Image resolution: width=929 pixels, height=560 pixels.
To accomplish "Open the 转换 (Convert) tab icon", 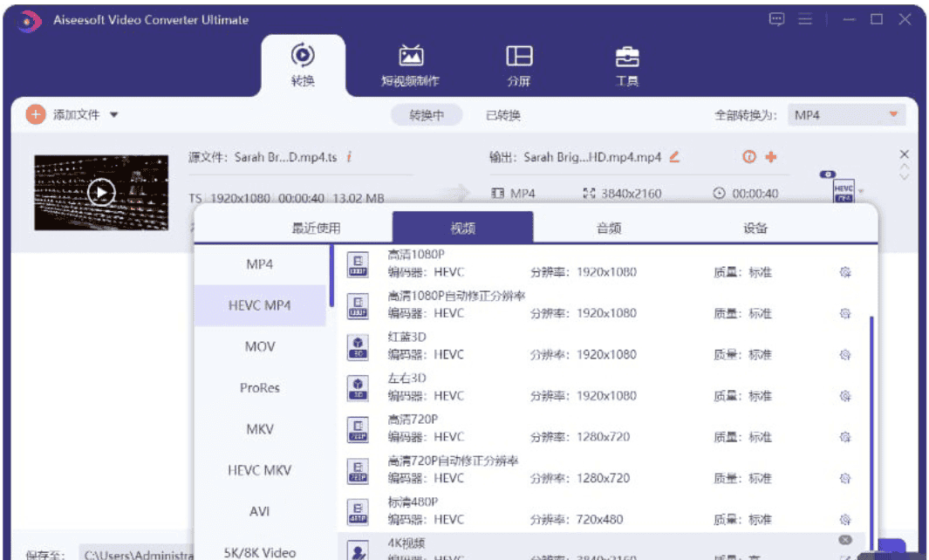I will coord(303,57).
